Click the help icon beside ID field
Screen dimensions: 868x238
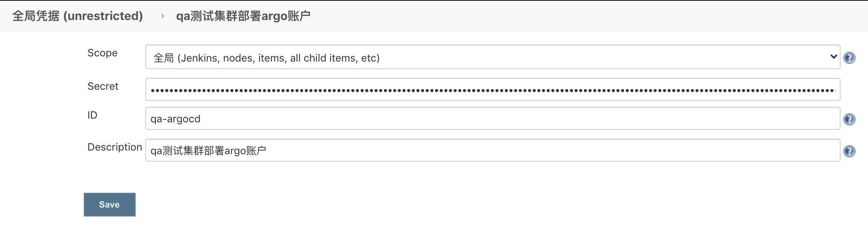(x=849, y=119)
